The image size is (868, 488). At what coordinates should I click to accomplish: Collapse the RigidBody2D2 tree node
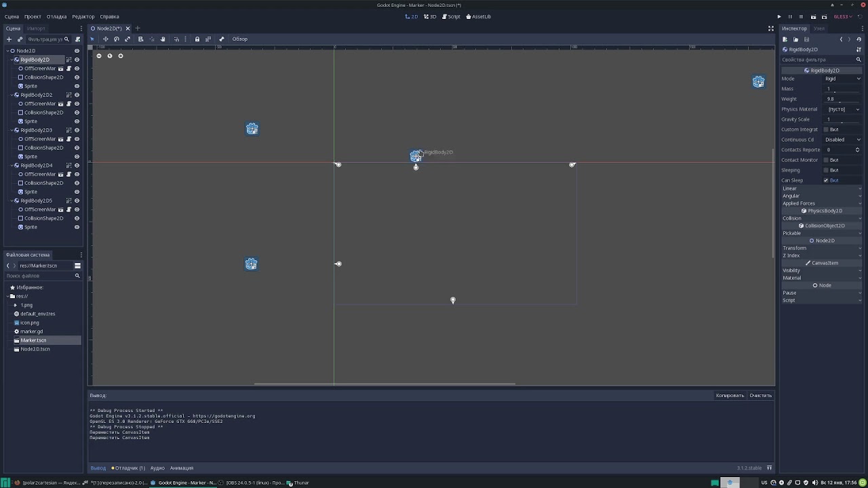coord(12,95)
